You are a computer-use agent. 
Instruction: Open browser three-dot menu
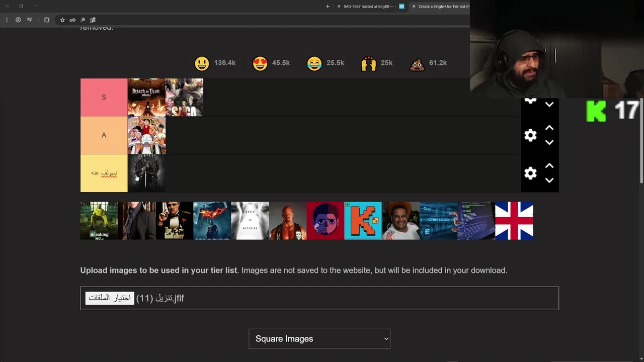[x=7, y=20]
